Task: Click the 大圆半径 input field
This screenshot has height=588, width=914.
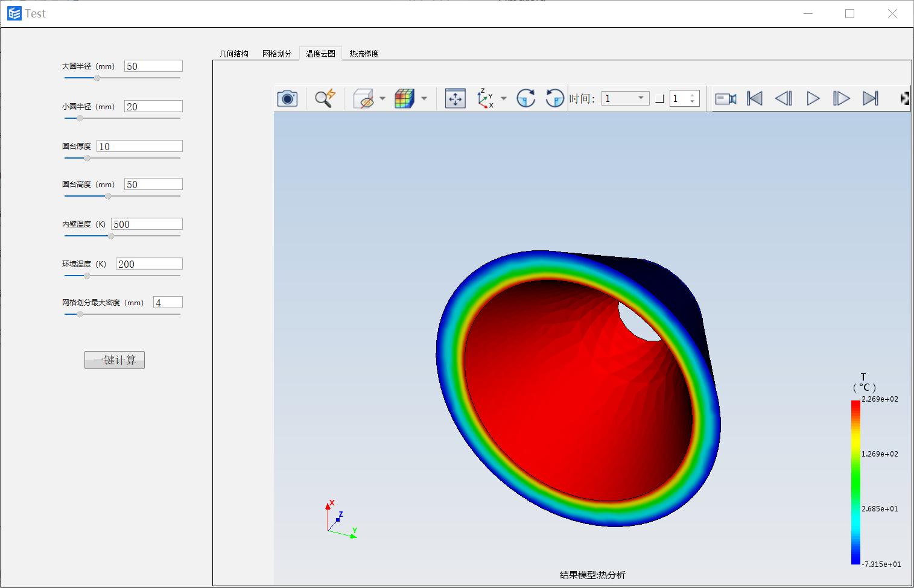Action: click(153, 66)
